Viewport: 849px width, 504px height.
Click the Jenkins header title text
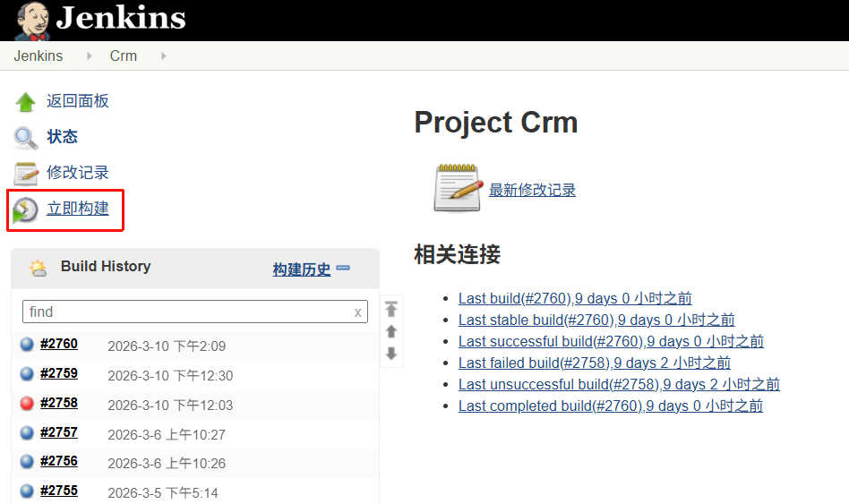tap(121, 17)
